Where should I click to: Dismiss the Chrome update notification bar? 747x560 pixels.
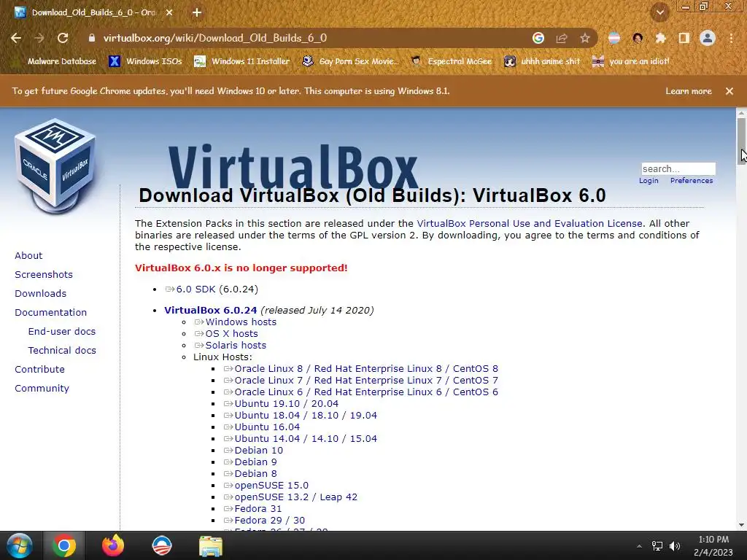tap(729, 91)
